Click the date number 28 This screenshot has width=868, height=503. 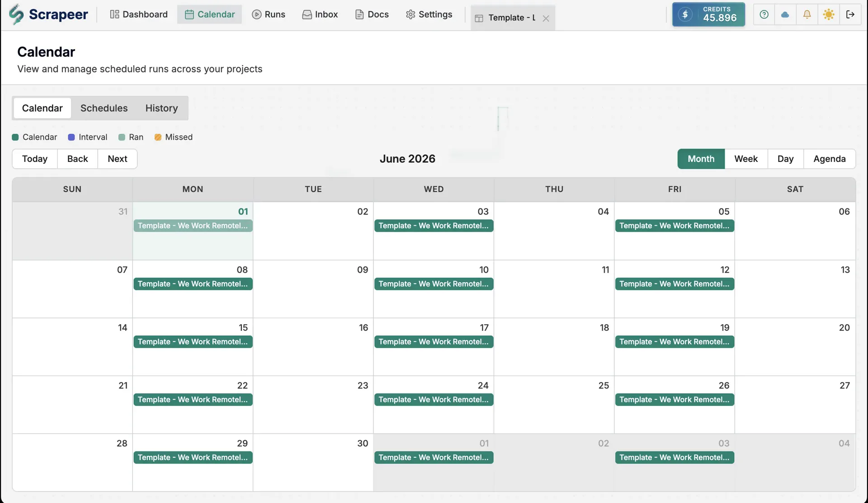(x=122, y=443)
